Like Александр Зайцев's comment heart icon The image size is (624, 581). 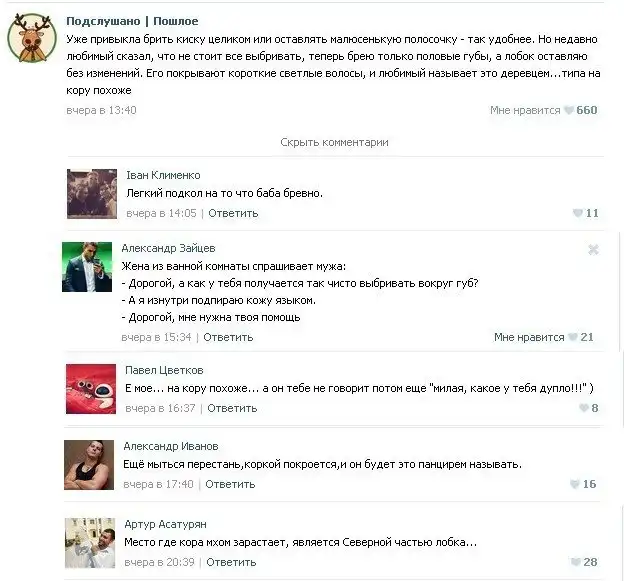coord(573,337)
